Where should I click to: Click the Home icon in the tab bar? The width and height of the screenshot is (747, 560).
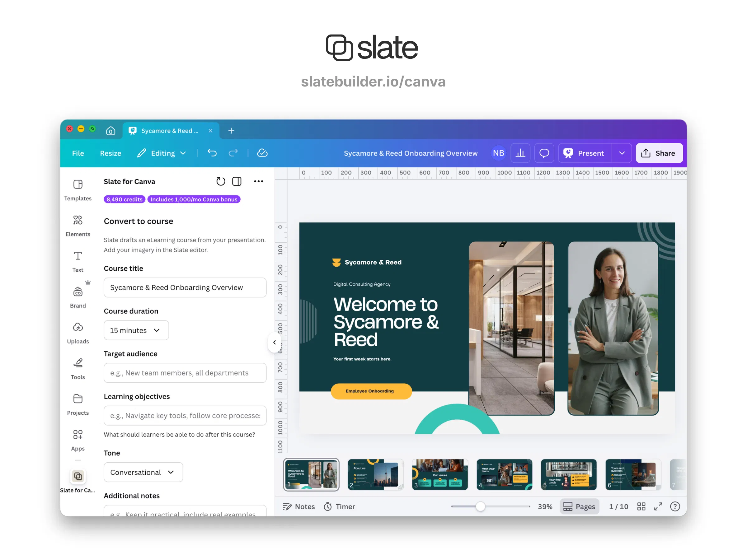coord(110,131)
